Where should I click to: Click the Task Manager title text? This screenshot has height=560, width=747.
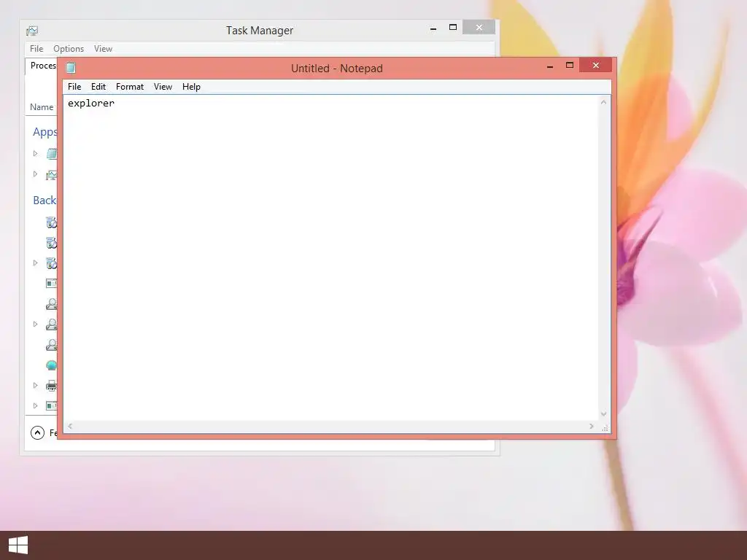tap(260, 31)
